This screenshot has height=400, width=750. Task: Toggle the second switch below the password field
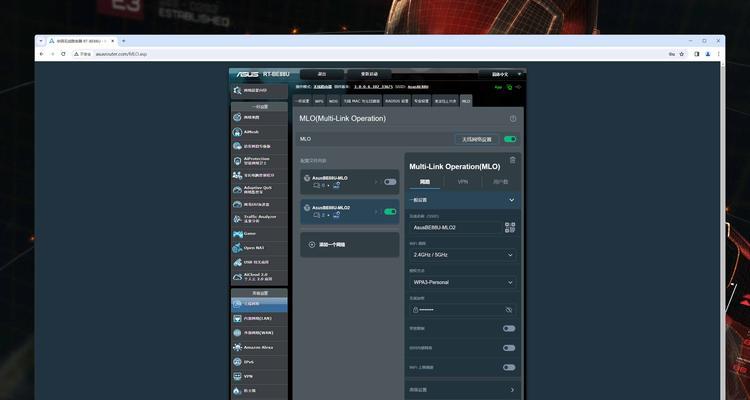tap(509, 348)
